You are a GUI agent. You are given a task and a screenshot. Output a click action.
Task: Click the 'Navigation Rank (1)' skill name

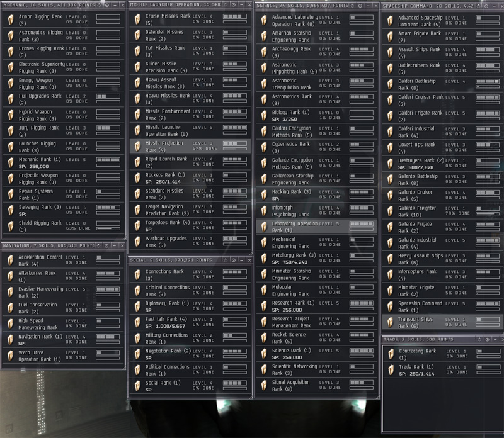40,337
